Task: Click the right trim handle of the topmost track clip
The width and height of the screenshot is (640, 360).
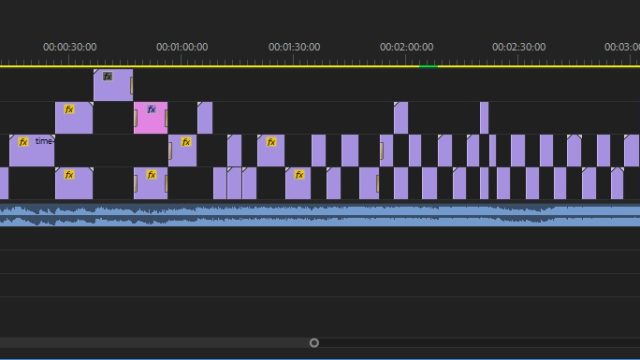Action: [131, 86]
